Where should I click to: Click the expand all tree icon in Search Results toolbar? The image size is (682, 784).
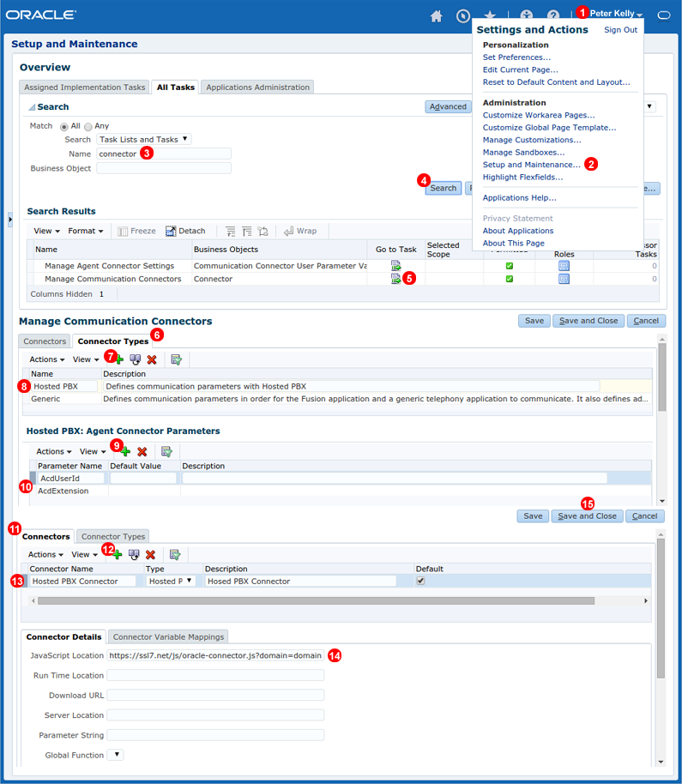click(x=230, y=231)
